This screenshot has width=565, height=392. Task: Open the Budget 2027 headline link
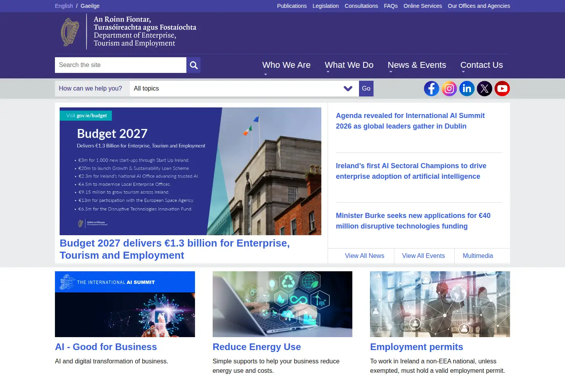(x=175, y=249)
